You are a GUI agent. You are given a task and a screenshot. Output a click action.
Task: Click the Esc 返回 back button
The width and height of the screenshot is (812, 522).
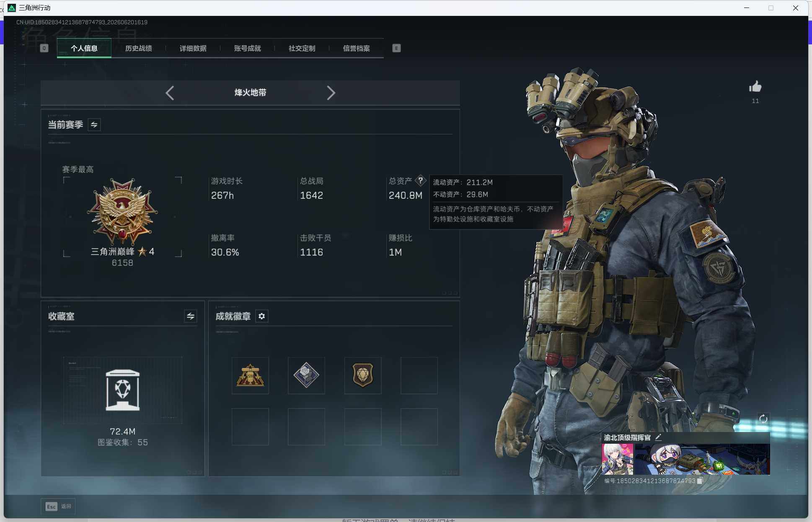pyautogui.click(x=58, y=507)
